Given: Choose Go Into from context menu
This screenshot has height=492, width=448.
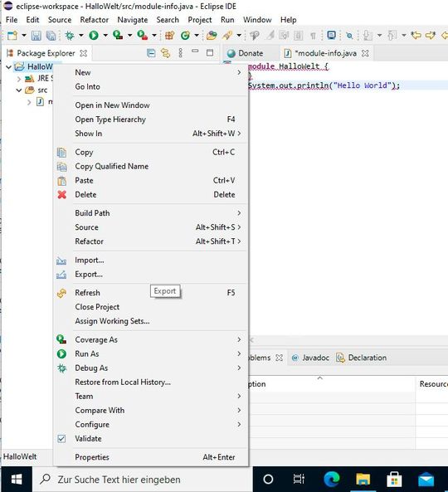Looking at the screenshot, I should pos(151,86).
